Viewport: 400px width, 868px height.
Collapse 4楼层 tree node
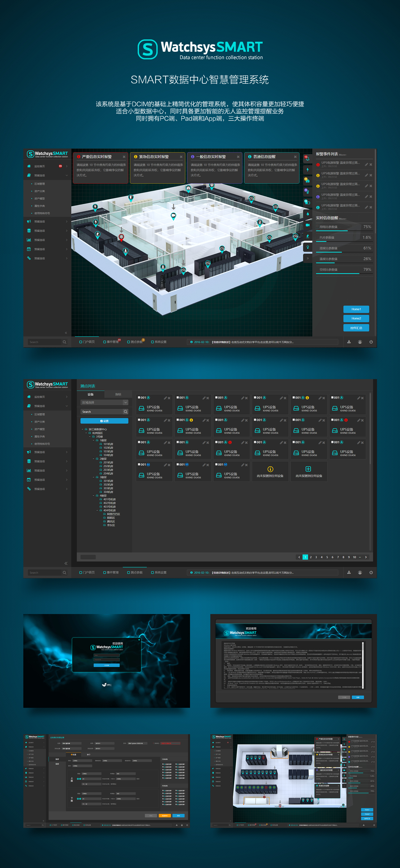click(x=94, y=496)
